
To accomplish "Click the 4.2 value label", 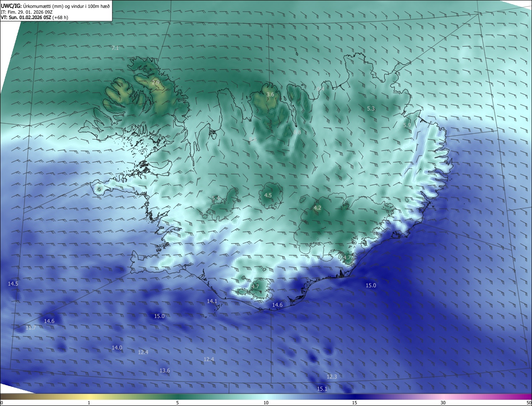I will (x=318, y=208).
